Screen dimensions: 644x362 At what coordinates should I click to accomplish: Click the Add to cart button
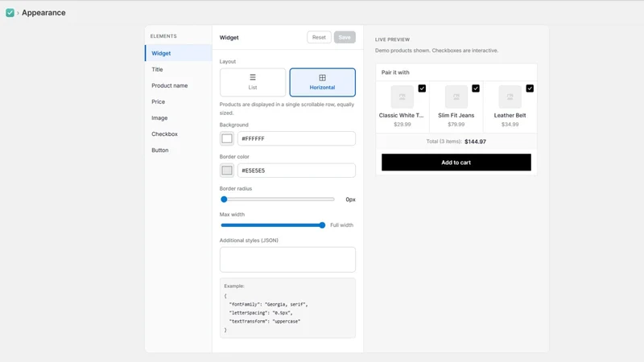(456, 162)
